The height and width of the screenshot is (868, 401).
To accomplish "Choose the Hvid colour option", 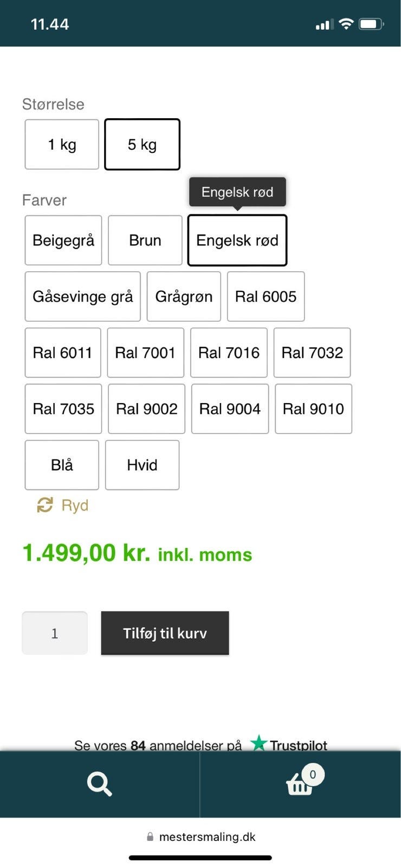I will [142, 465].
